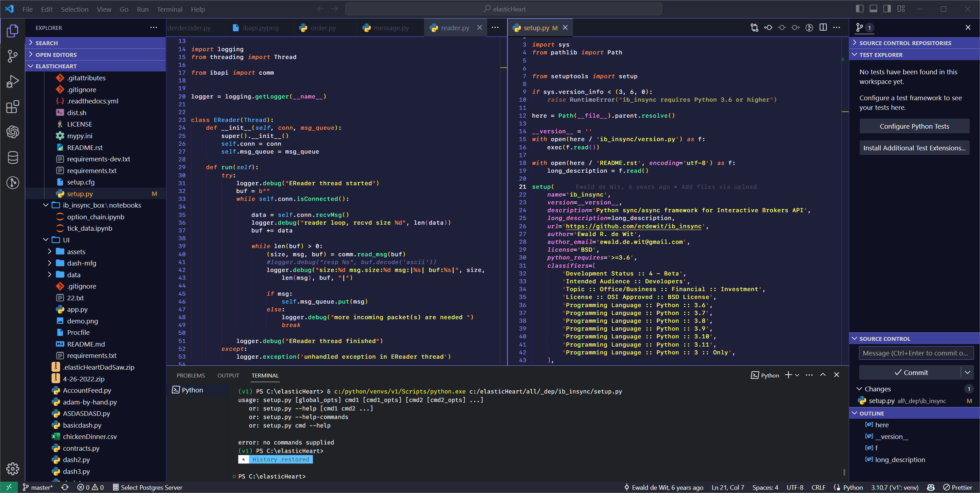Open a Remote Window via green status icon

tap(9, 487)
